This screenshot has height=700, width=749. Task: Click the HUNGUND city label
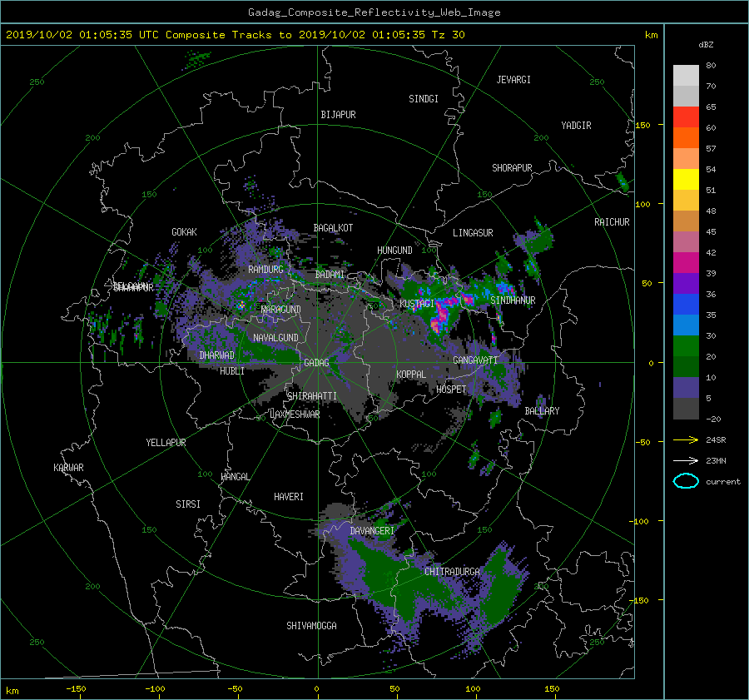(394, 251)
